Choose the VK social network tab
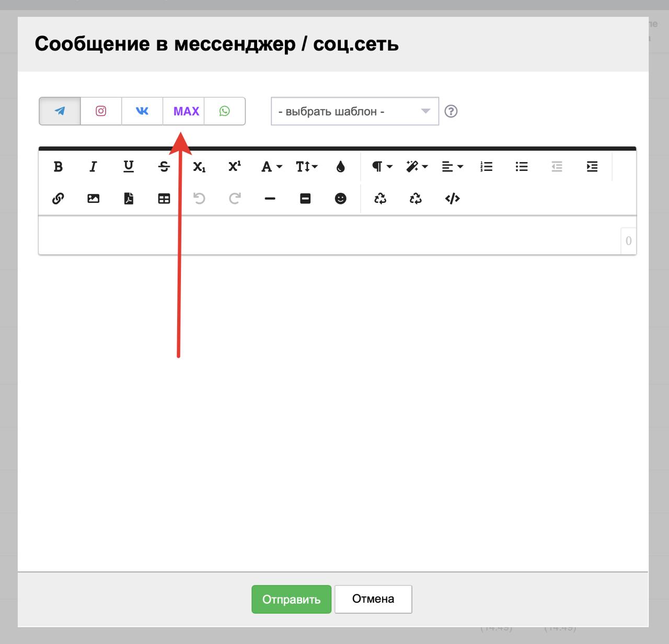This screenshot has height=644, width=669. pyautogui.click(x=142, y=111)
